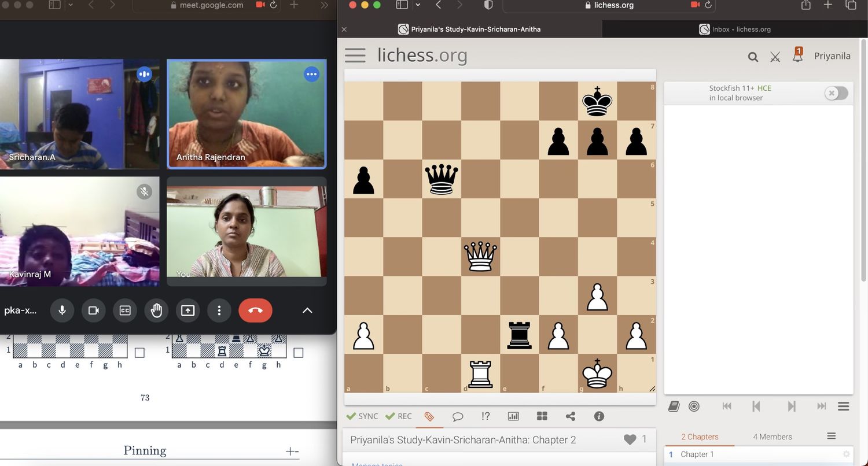
Task: Select the black queen on c6
Action: click(x=442, y=179)
